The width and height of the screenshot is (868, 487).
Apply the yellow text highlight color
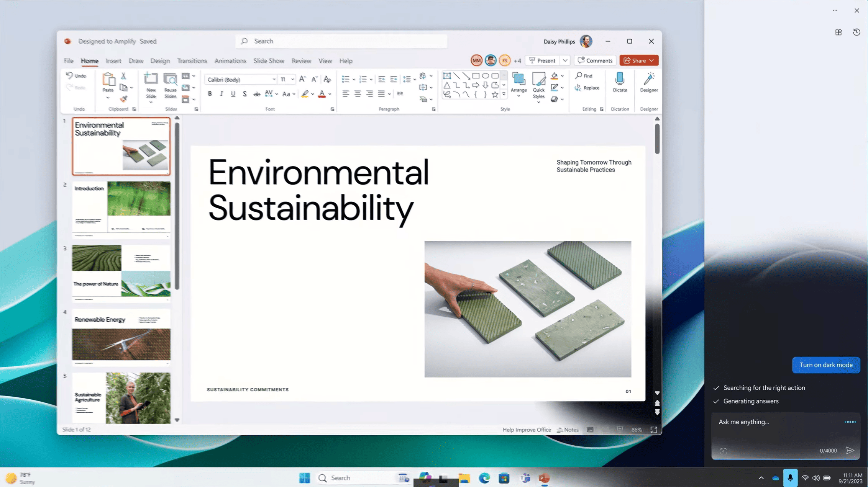[305, 94]
